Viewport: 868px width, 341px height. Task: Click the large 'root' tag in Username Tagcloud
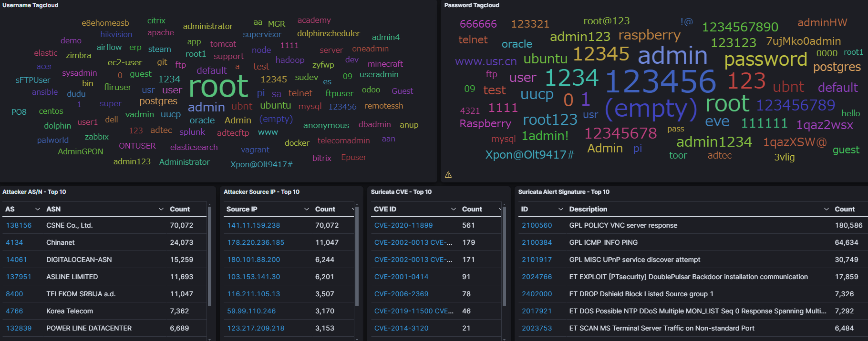click(218, 87)
